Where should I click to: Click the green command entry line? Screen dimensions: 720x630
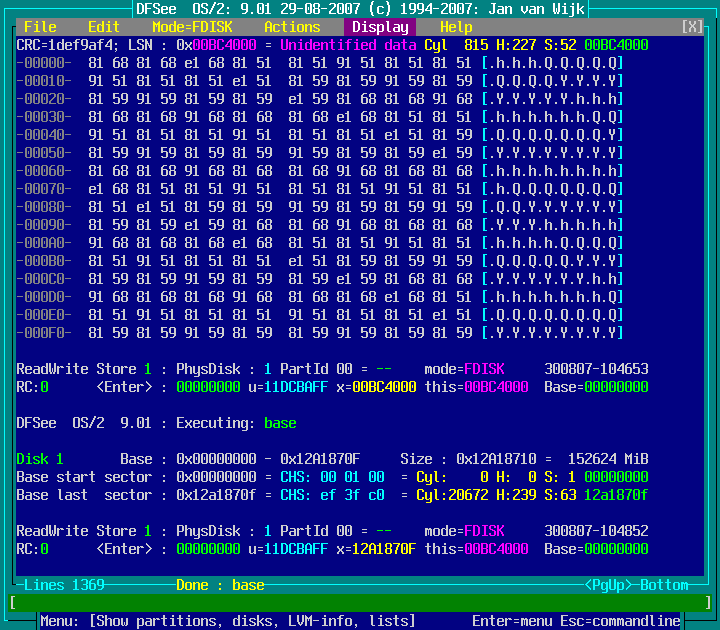[360, 603]
